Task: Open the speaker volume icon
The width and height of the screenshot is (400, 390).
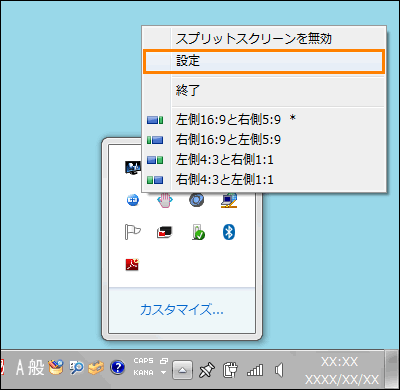Action: click(279, 370)
